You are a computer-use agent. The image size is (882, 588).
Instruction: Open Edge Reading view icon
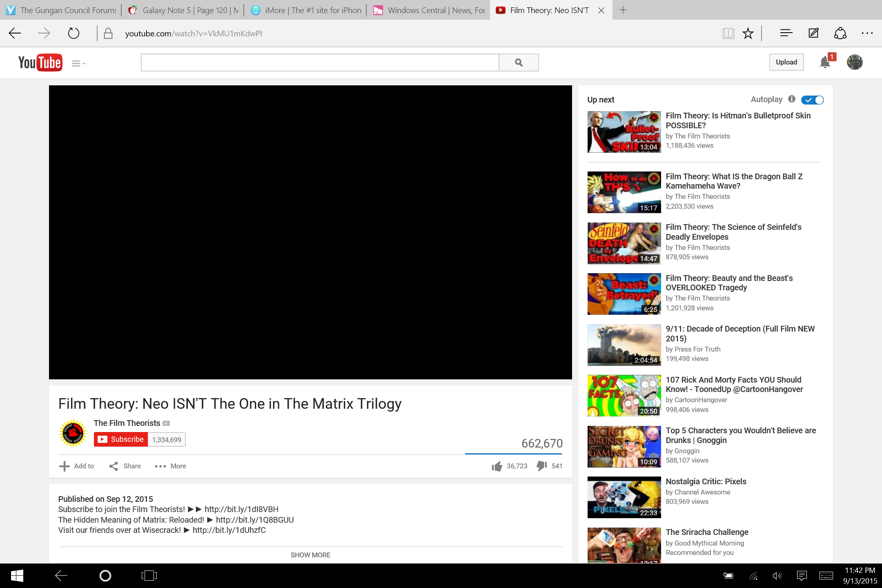(728, 33)
